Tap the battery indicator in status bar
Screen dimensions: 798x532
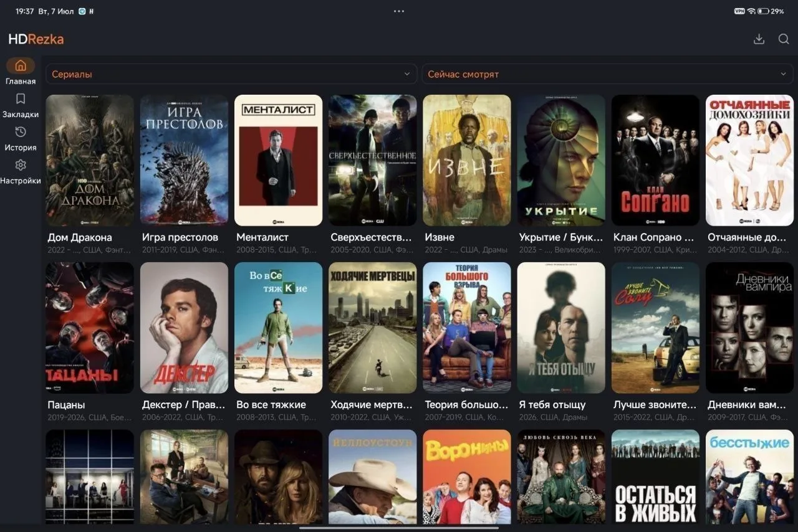point(763,11)
